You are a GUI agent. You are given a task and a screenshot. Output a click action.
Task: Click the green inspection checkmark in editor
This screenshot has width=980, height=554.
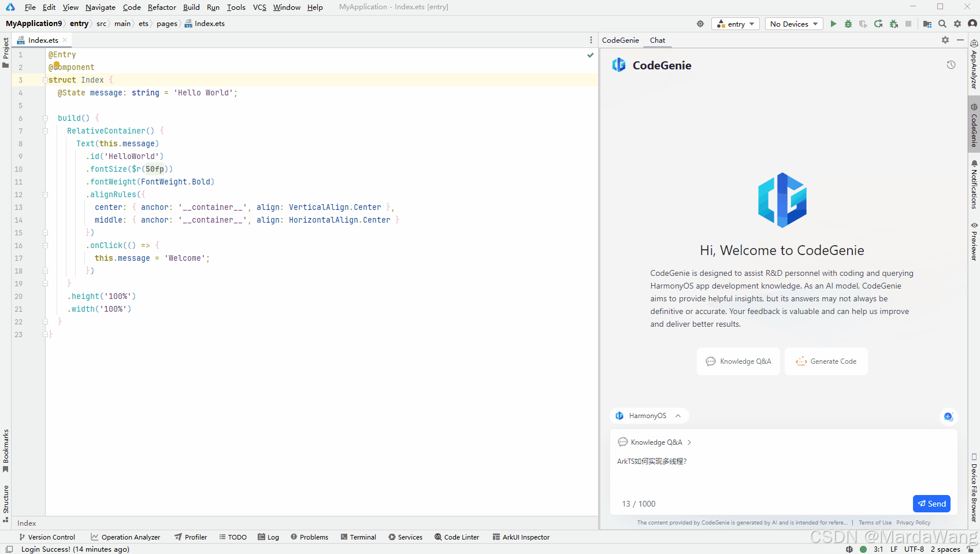591,55
